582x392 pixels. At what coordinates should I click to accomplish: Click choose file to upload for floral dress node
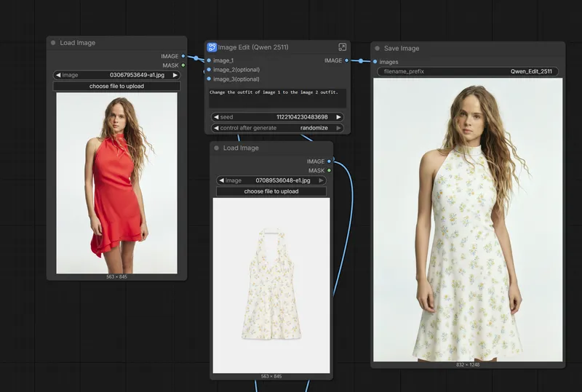[x=271, y=191]
